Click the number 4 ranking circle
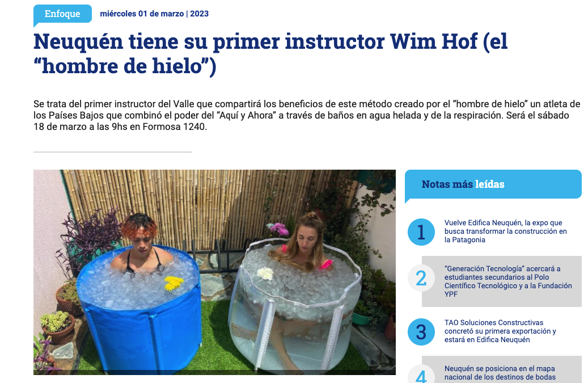The width and height of the screenshot is (588, 383). pyautogui.click(x=421, y=374)
